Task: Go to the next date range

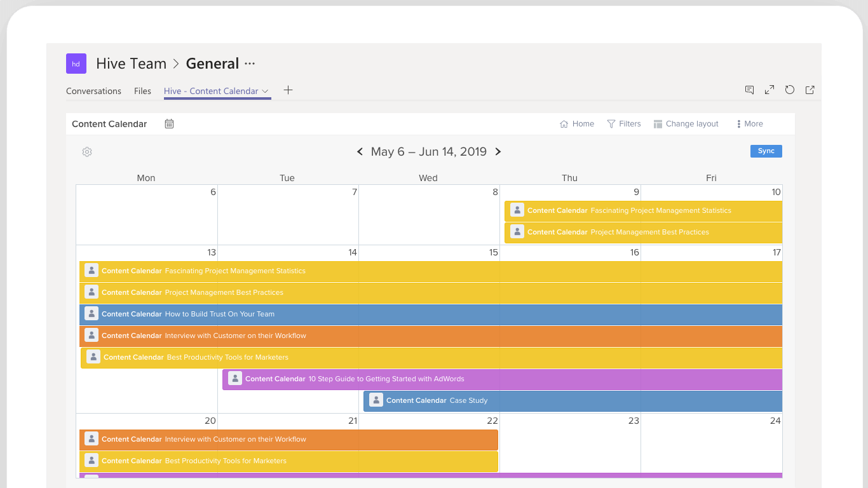Action: pos(498,152)
